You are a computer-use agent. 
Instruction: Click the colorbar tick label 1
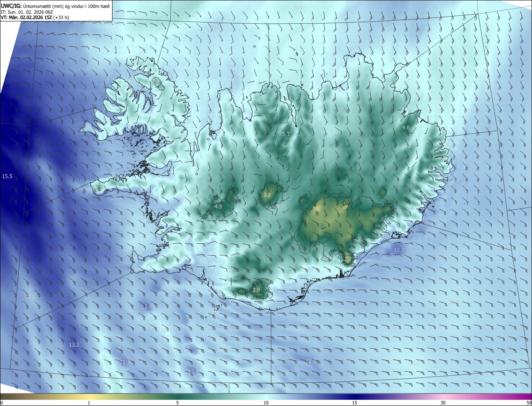[x=89, y=403]
